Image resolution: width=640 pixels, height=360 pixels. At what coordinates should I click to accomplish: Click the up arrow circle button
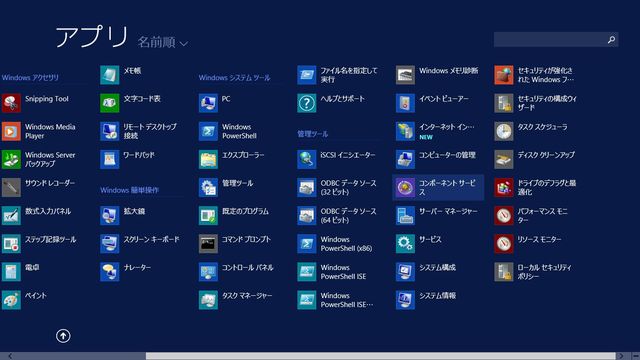coord(63,336)
